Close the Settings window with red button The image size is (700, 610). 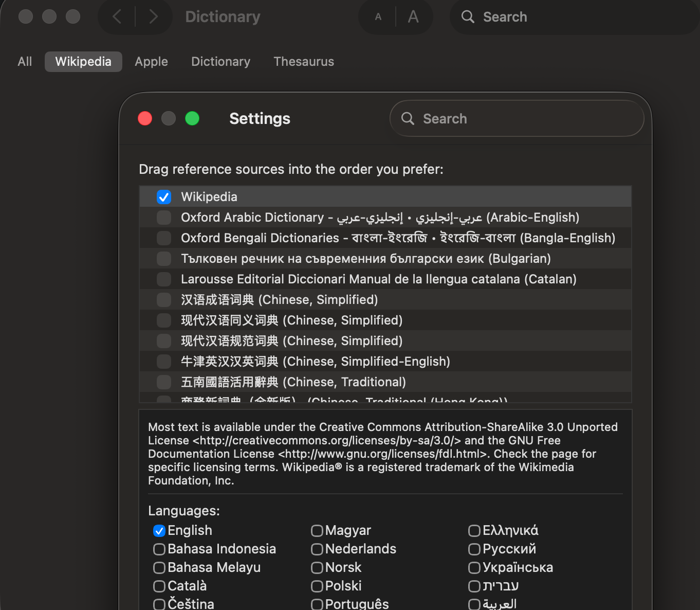(145, 119)
